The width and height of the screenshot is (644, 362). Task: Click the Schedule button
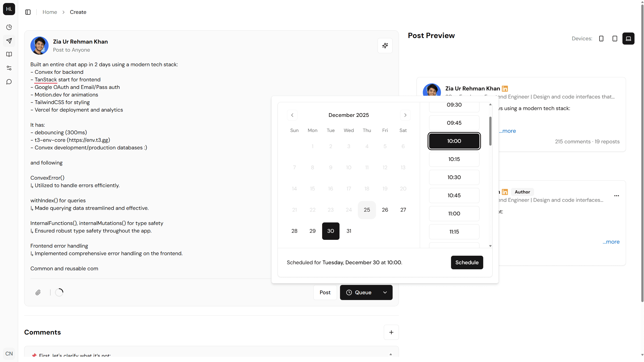click(x=467, y=262)
